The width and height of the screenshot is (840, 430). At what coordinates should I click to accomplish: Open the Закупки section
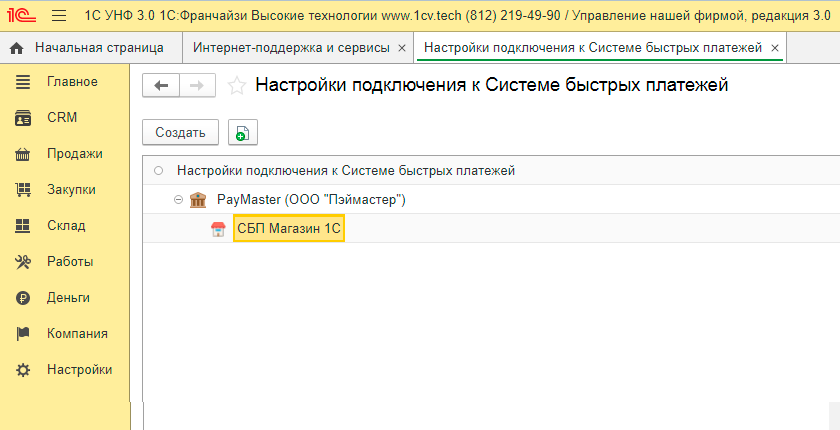tap(71, 190)
